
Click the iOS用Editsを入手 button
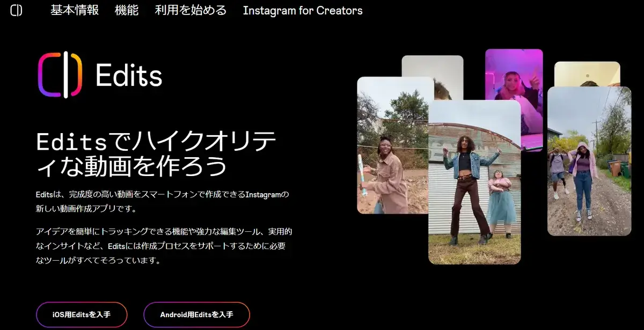pos(82,314)
